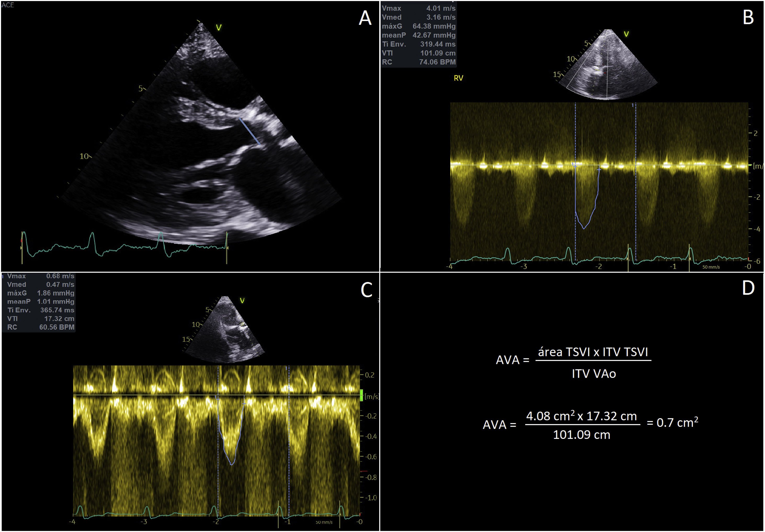
Task: Select the blue LVOT diameter line in panel A
Action: [x=249, y=131]
